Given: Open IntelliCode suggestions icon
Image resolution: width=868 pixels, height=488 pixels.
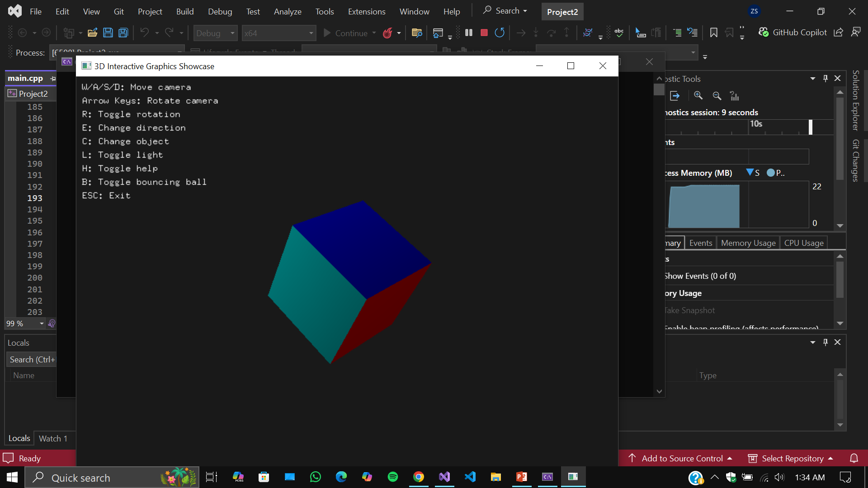Looking at the screenshot, I should pos(587,33).
